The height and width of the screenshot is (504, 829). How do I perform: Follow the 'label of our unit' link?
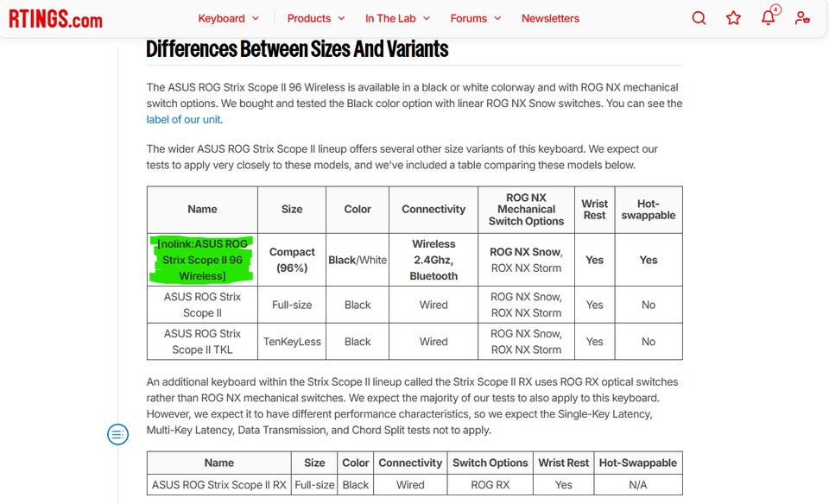pyautogui.click(x=183, y=119)
